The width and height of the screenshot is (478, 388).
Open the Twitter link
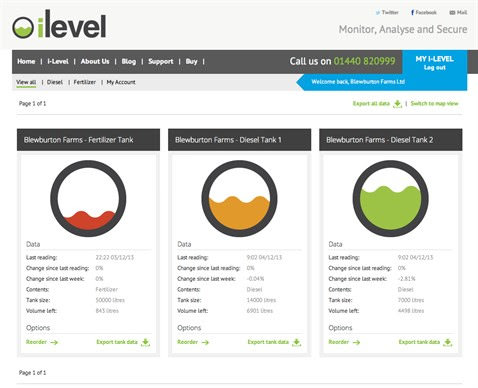[387, 12]
